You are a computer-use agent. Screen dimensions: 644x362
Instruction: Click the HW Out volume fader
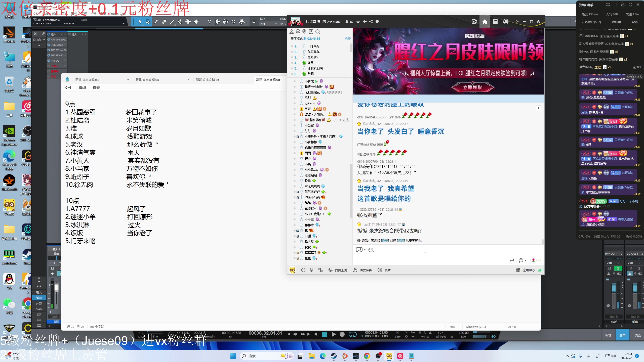(x=614, y=288)
